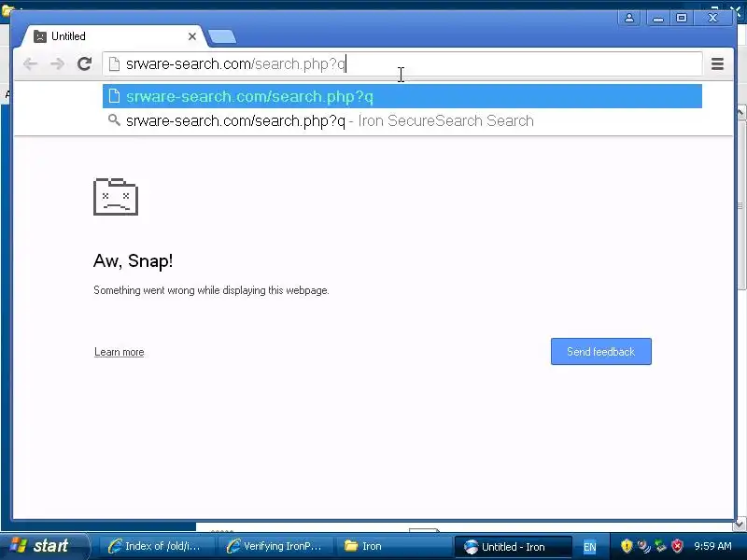Click the address bar URL field

(x=402, y=63)
